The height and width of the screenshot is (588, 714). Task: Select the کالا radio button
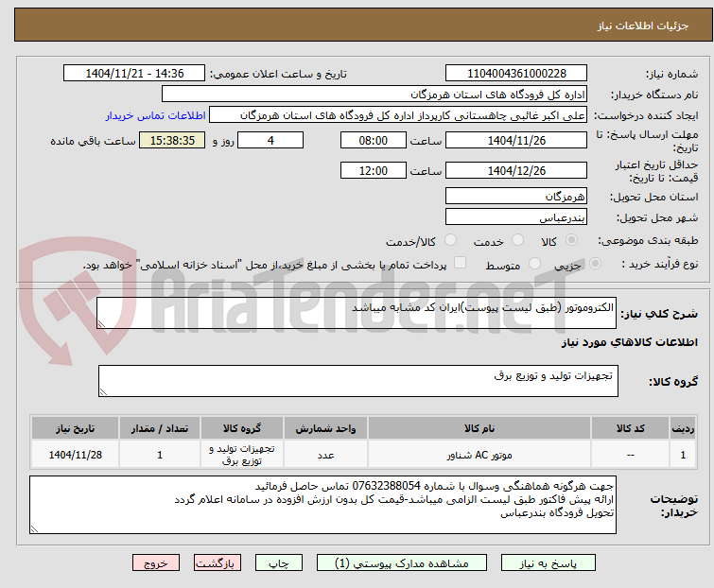(571, 240)
